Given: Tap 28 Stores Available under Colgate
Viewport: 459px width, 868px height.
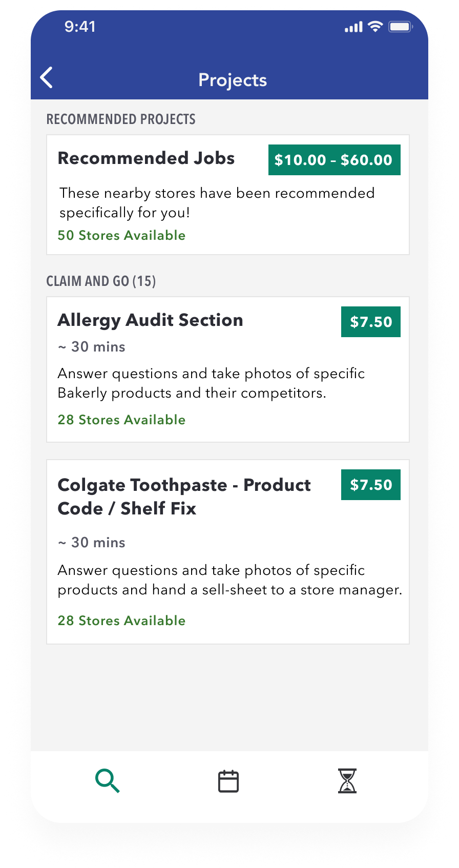Looking at the screenshot, I should [121, 621].
